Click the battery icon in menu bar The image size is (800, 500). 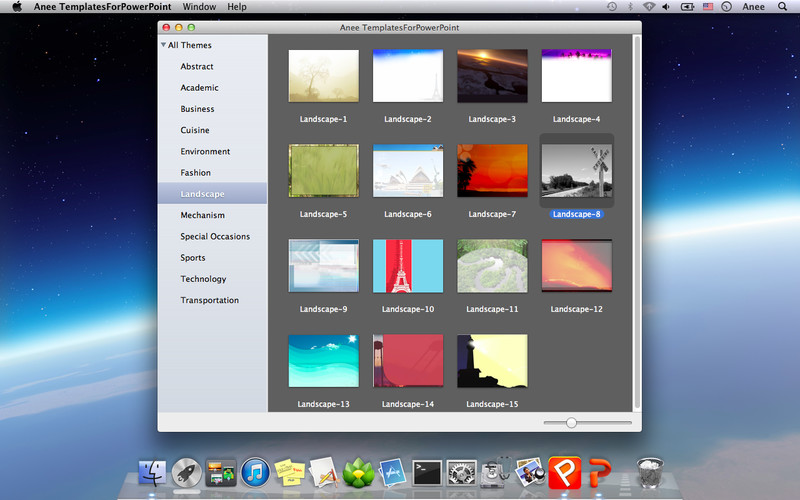(687, 7)
